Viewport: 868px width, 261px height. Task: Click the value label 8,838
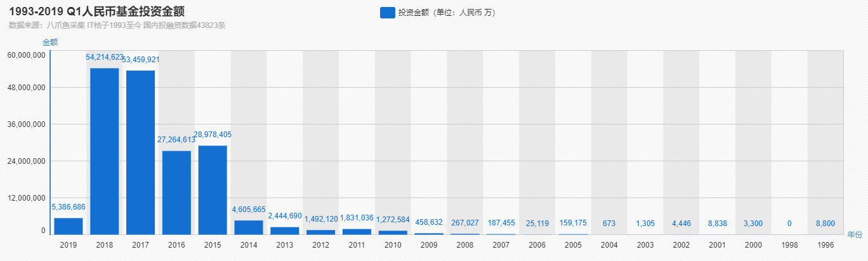tap(718, 223)
